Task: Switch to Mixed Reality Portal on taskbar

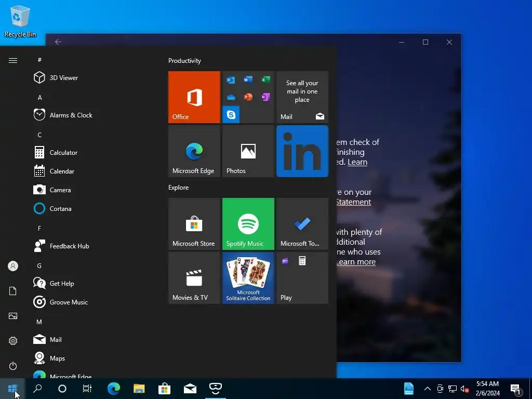Action: (x=216, y=389)
